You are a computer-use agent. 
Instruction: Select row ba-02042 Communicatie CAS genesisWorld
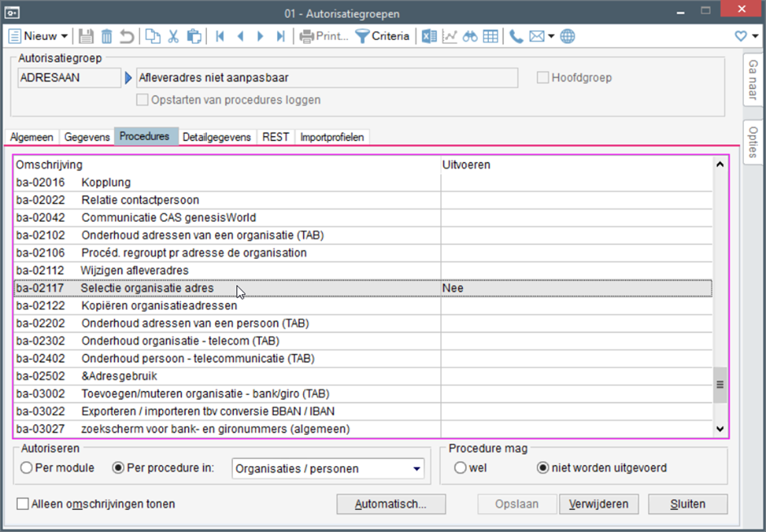pyautogui.click(x=363, y=218)
